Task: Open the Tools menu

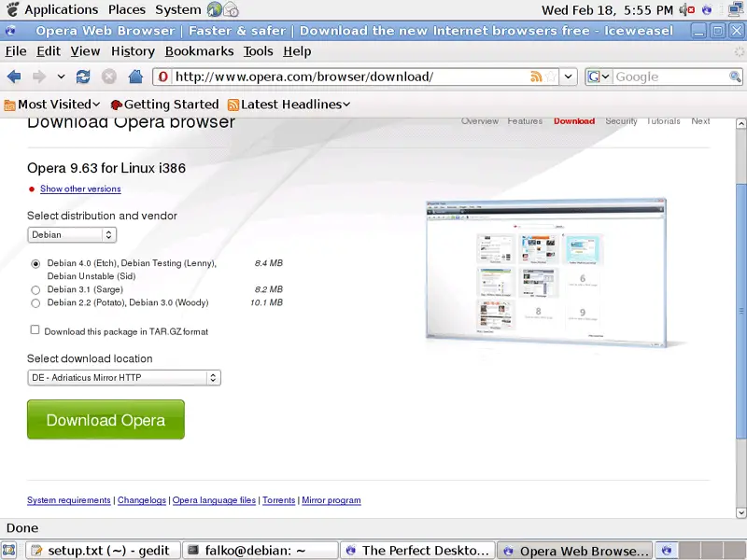Action: coord(259,51)
